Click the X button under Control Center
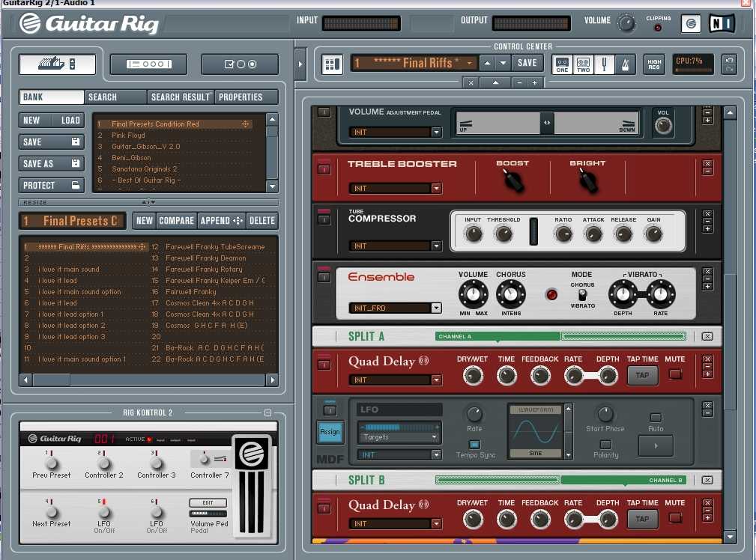Viewport: 756px width, 560px height. 471,82
